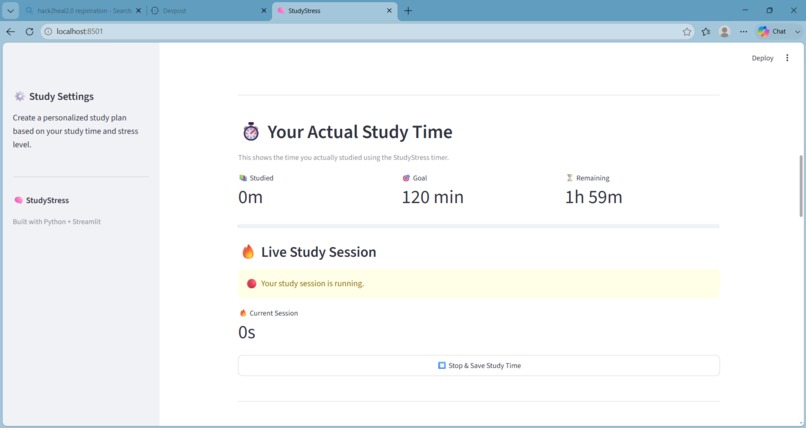Click the "0s" current session value

pos(247,332)
